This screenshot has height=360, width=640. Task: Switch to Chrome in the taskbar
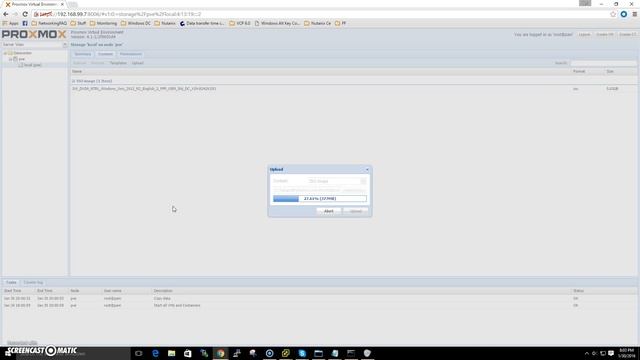pos(220,353)
